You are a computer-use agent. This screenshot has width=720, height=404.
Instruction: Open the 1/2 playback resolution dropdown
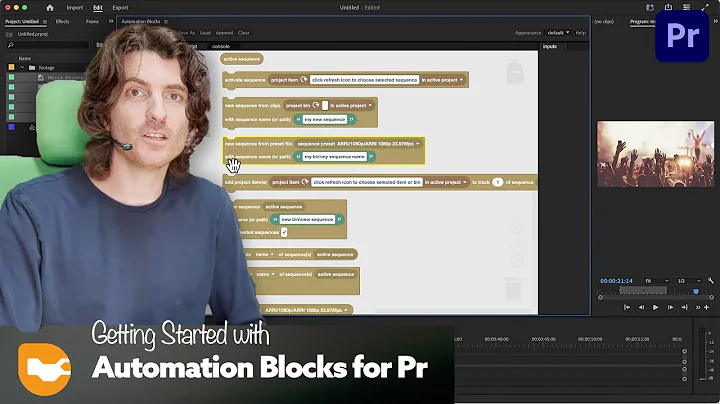[x=689, y=281]
